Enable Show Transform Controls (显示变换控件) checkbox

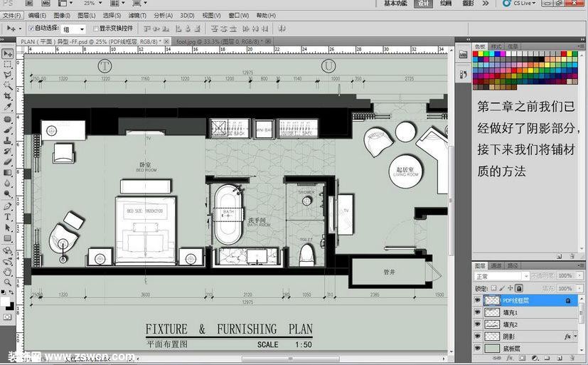95,28
